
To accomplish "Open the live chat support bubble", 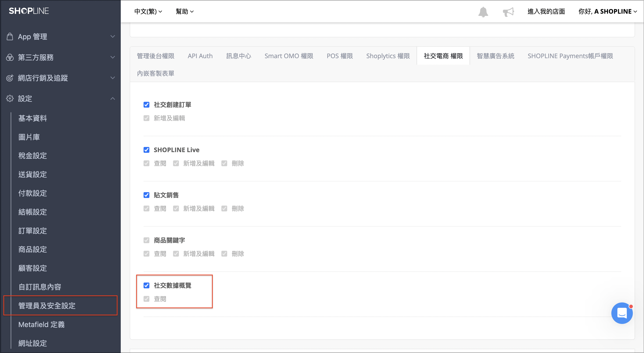I will 622,313.
